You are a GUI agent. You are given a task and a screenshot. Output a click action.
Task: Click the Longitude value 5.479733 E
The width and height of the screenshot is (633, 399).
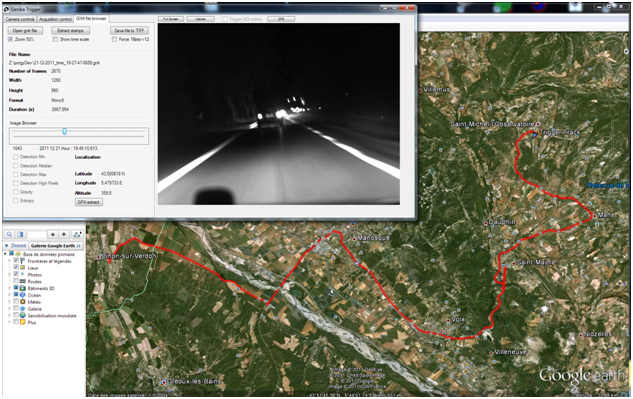pos(112,183)
